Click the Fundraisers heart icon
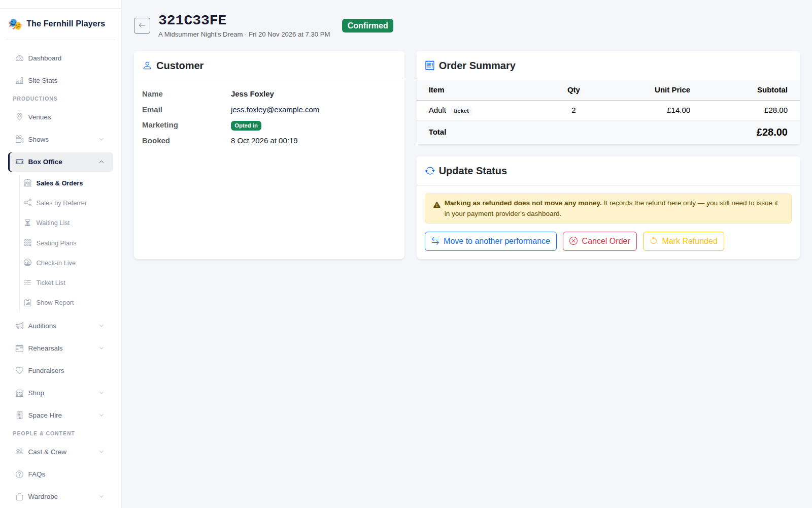Image resolution: width=812 pixels, height=508 pixels. click(x=20, y=370)
